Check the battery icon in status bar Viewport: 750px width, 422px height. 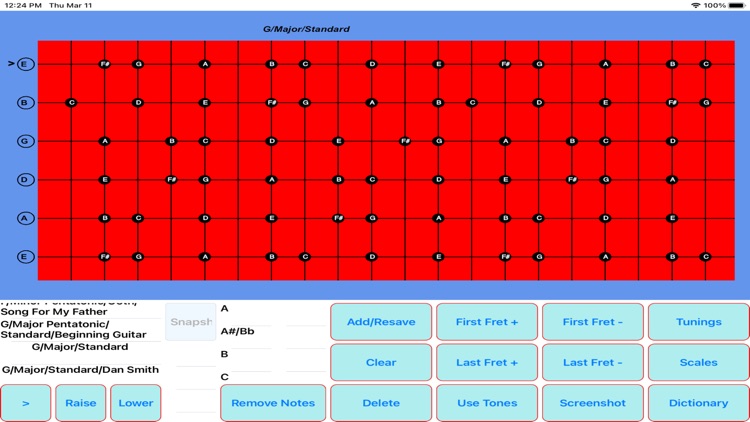(x=737, y=5)
